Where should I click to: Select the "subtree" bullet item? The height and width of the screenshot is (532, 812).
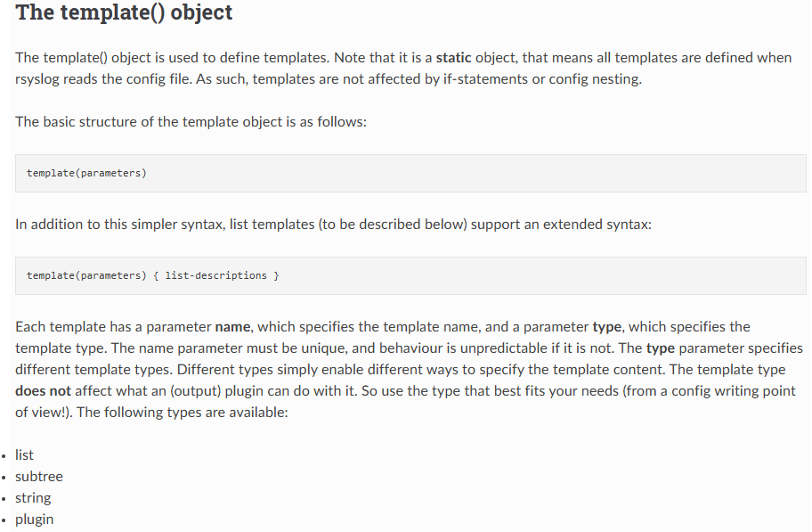point(39,477)
